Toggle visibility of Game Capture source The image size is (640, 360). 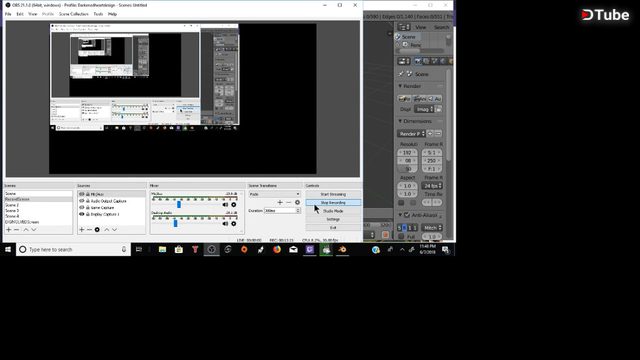tap(82, 207)
